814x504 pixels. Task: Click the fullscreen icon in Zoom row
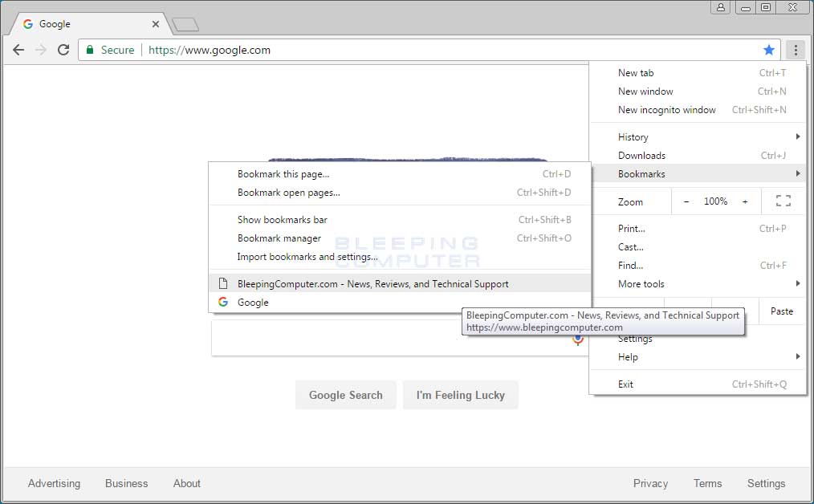(783, 201)
